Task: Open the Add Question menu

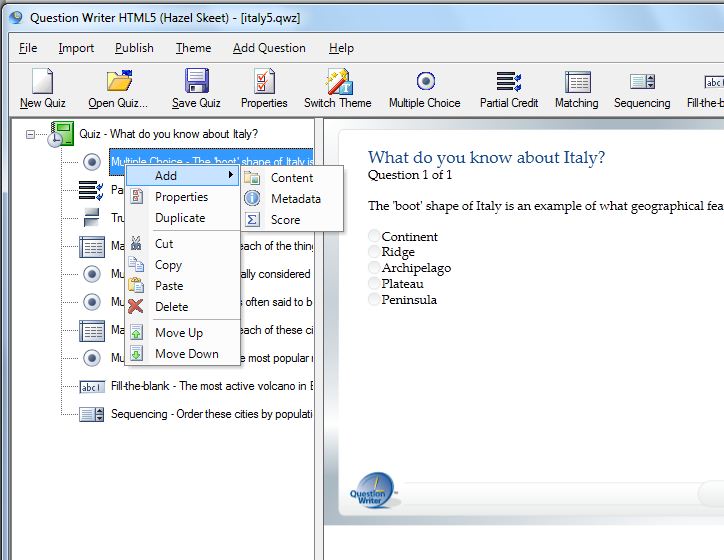Action: pyautogui.click(x=269, y=48)
